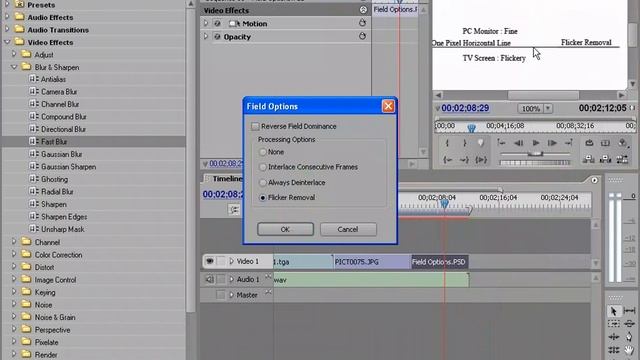Click the Set In Point button in monitor
Screen dimensions: 640x360
click(x=447, y=143)
